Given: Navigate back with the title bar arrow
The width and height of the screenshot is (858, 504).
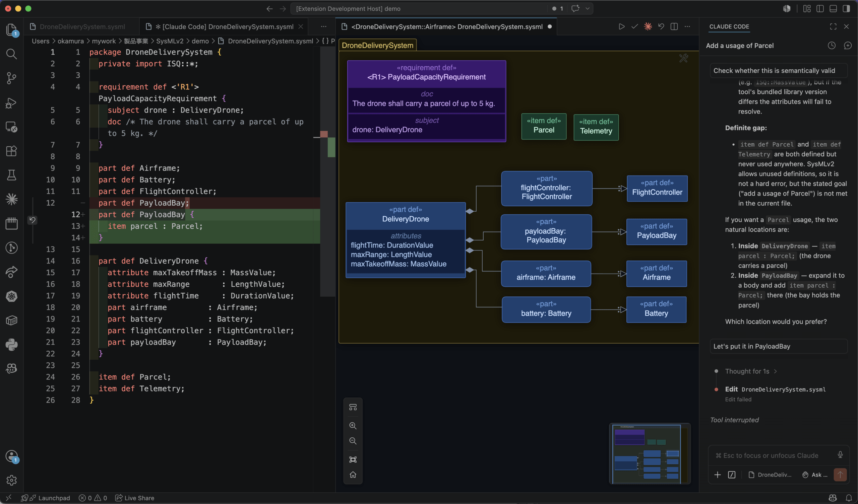Looking at the screenshot, I should tap(269, 8).
